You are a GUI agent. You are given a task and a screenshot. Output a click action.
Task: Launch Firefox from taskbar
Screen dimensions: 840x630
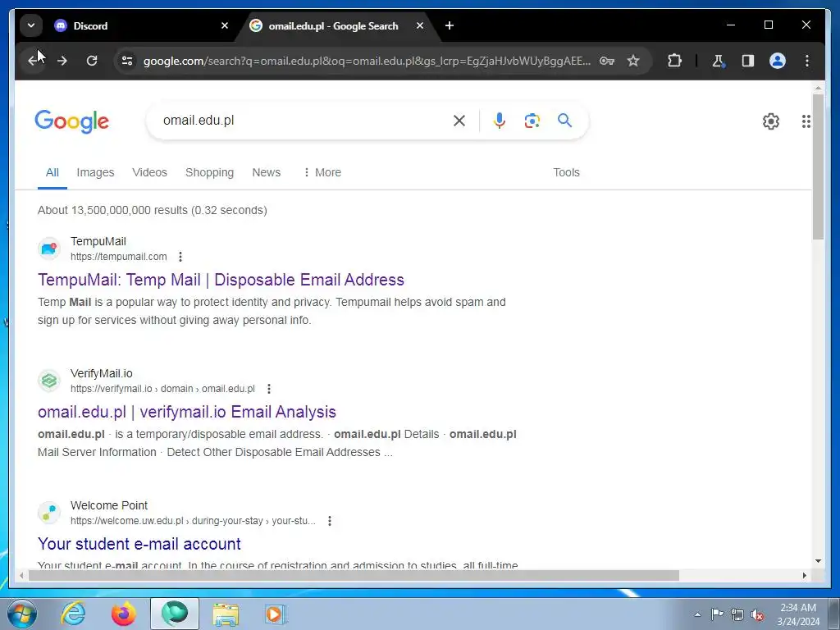tap(123, 614)
